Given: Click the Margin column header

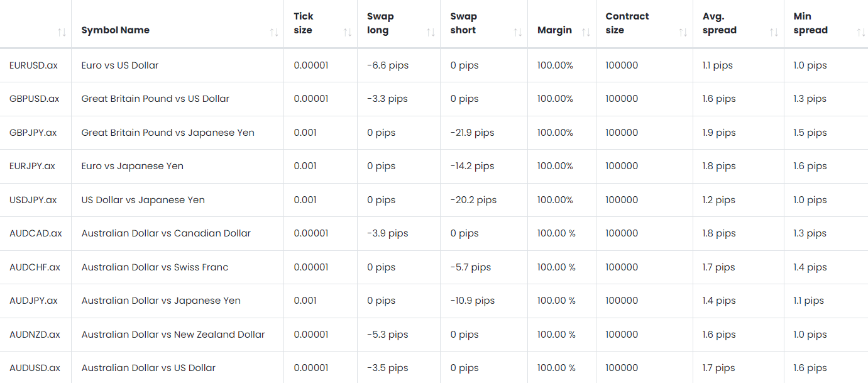Looking at the screenshot, I should [x=554, y=30].
